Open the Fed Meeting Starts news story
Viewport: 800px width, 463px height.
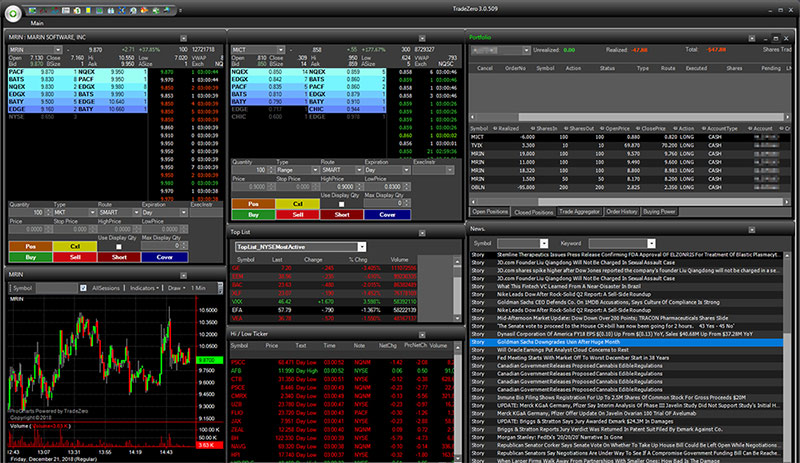(627, 358)
